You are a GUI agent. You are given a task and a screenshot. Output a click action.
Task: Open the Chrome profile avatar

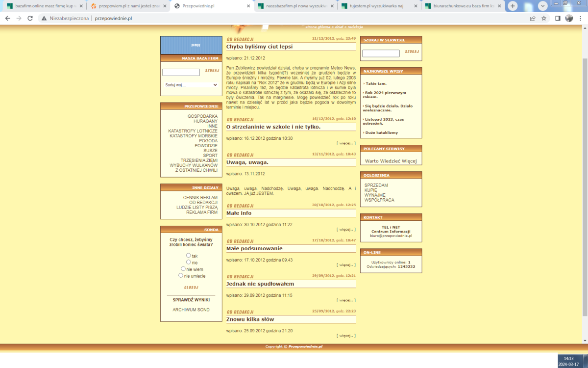coord(569,18)
